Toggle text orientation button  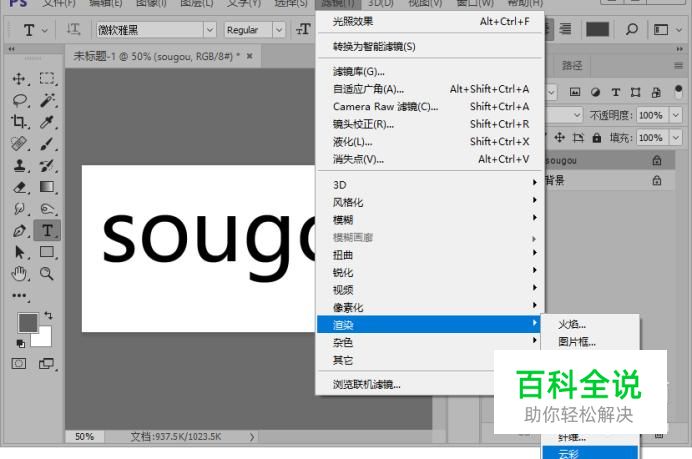click(73, 30)
